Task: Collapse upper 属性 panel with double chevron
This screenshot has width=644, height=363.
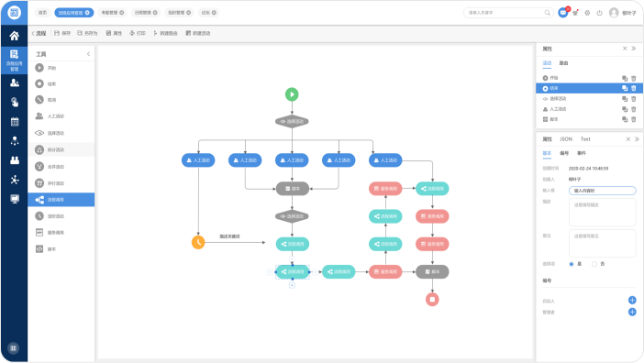Action: (634, 49)
